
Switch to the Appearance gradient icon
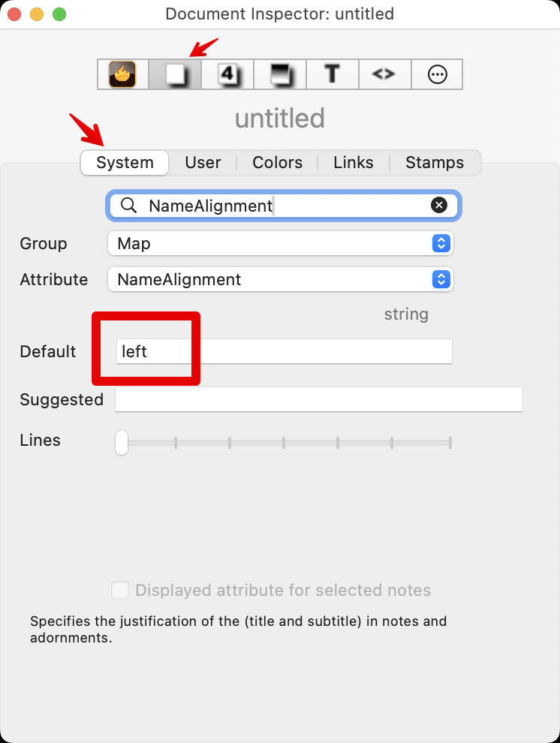[279, 74]
